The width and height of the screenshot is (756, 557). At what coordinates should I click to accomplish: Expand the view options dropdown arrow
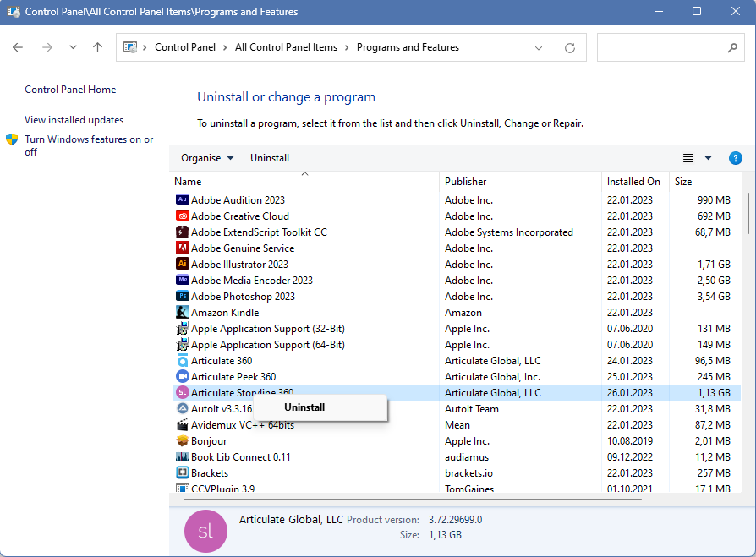(708, 158)
